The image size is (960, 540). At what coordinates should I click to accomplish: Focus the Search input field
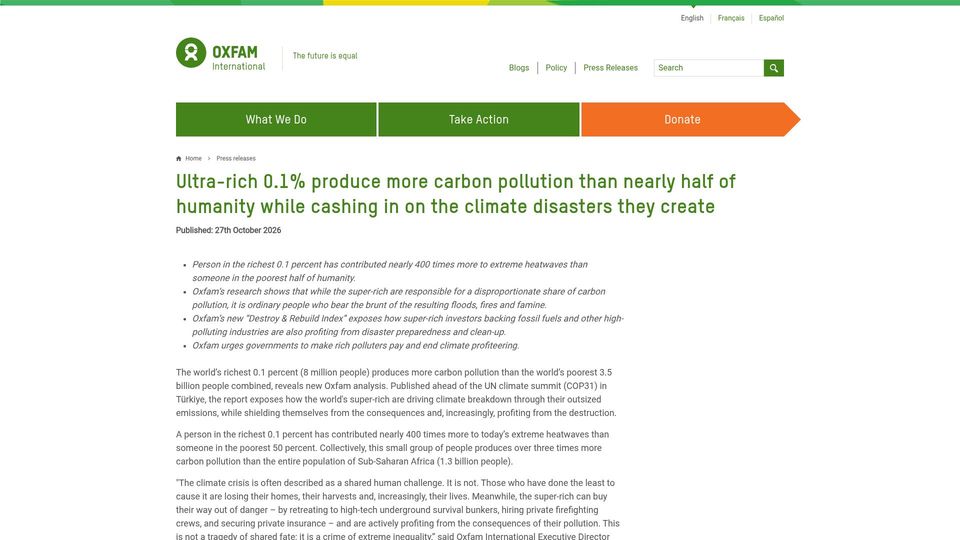[x=708, y=68]
